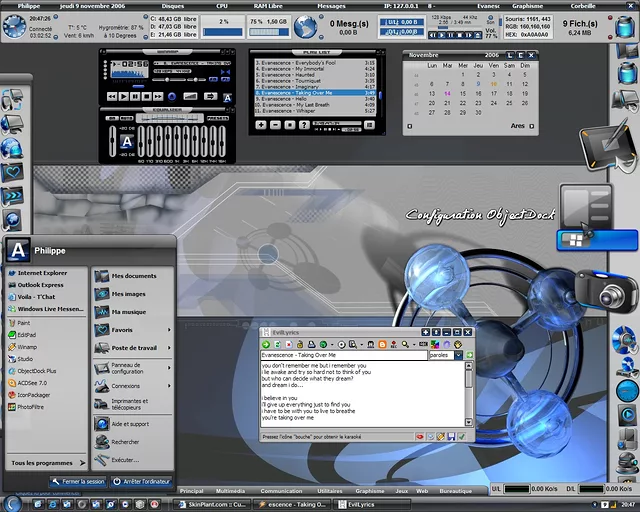Click the save floppy icon in EvilLyrics
The image size is (640, 512).
click(452, 437)
